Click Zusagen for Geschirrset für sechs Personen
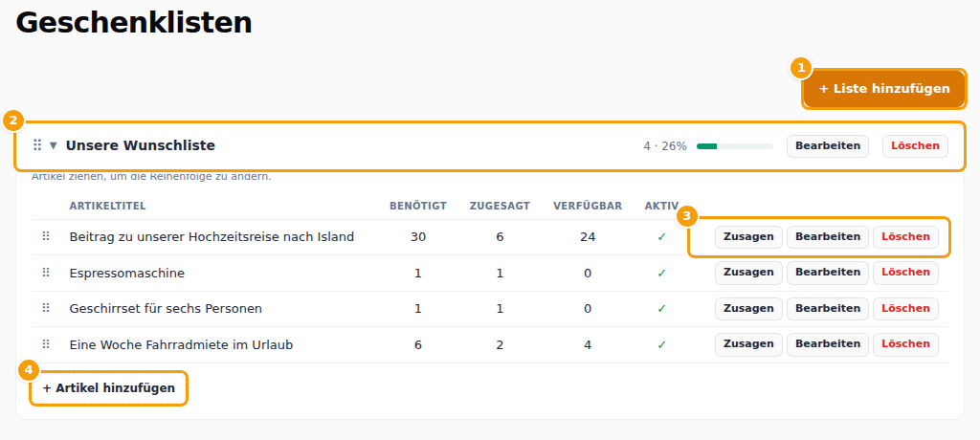 pyautogui.click(x=748, y=309)
